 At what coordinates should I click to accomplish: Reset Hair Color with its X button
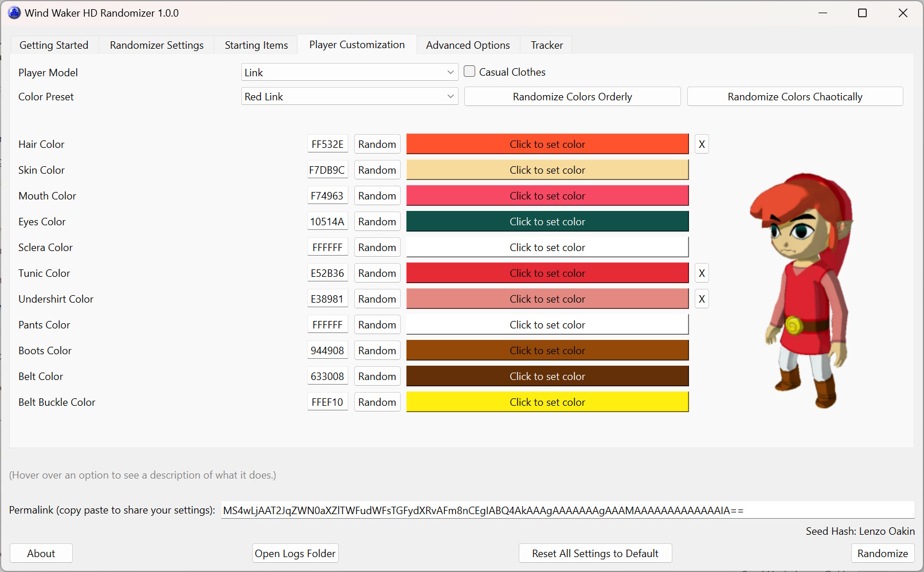coord(702,144)
